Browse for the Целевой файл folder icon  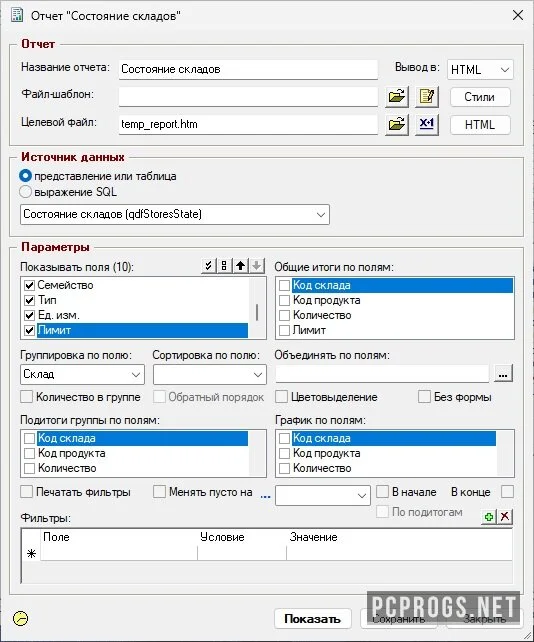point(396,124)
